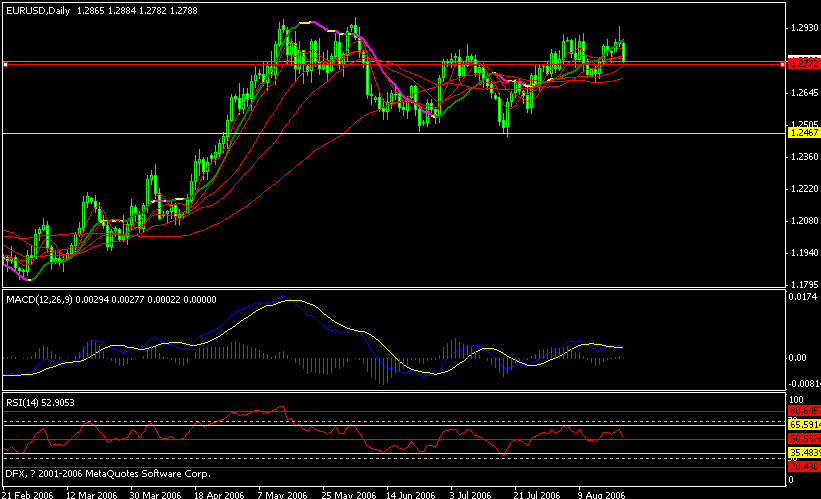Click the RSI 20.430 red level label
Screen dimensions: 821x499
coord(804,467)
